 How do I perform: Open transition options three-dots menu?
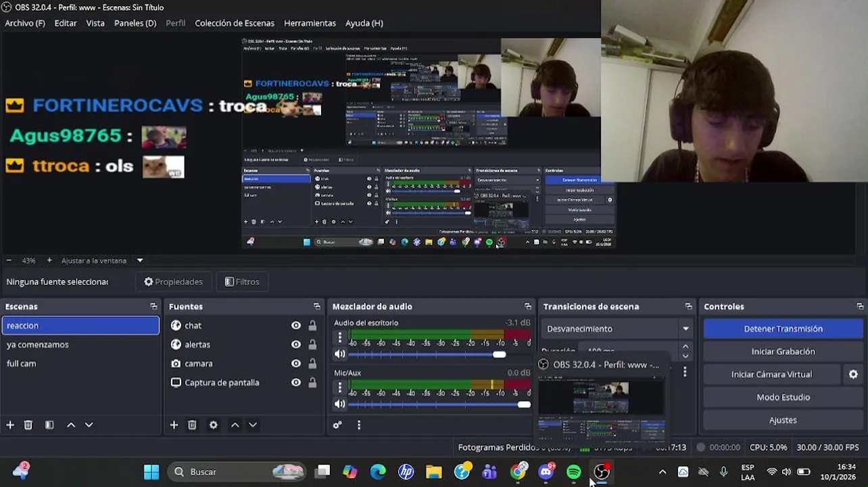tap(685, 372)
